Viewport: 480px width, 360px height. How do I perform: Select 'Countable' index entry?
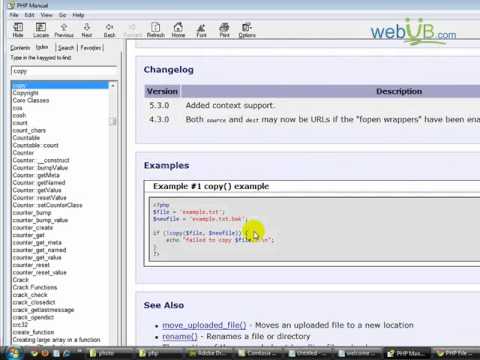pos(26,138)
